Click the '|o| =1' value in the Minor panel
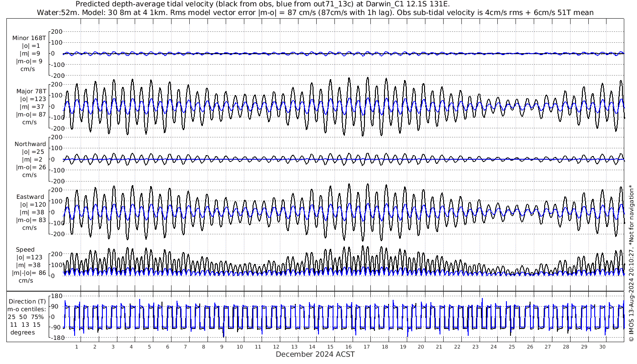 point(31,46)
